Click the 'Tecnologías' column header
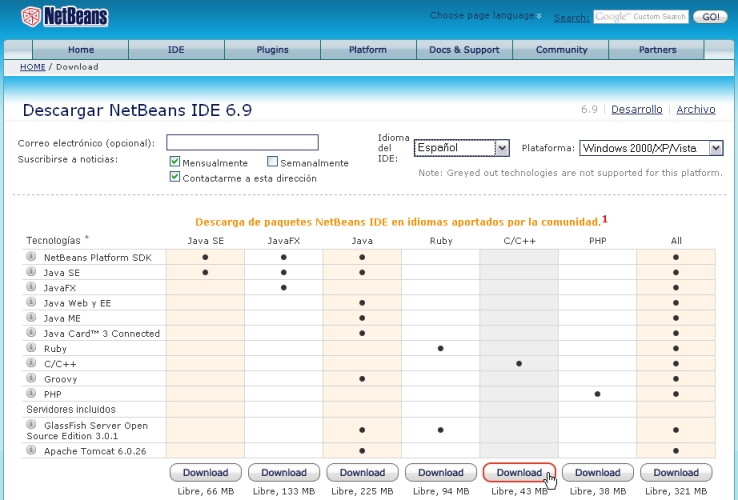This screenshot has height=500, width=738. tap(53, 241)
